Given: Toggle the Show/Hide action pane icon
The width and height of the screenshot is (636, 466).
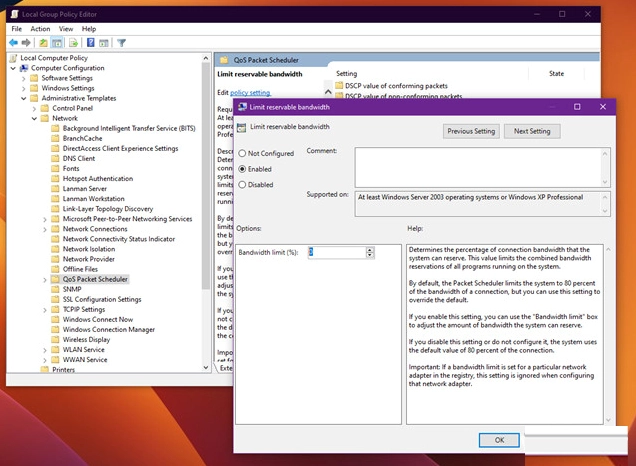Looking at the screenshot, I should (x=104, y=43).
